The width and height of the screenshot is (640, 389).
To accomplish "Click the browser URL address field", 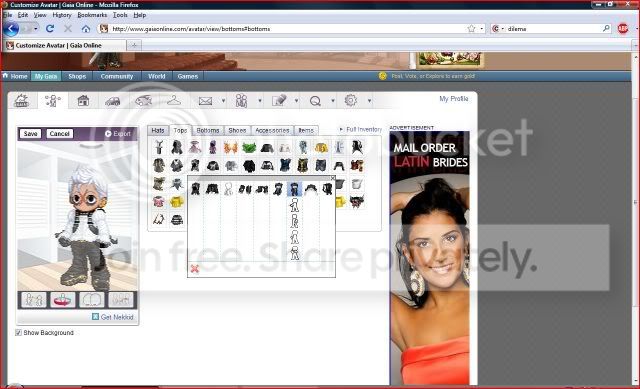I will pos(286,29).
